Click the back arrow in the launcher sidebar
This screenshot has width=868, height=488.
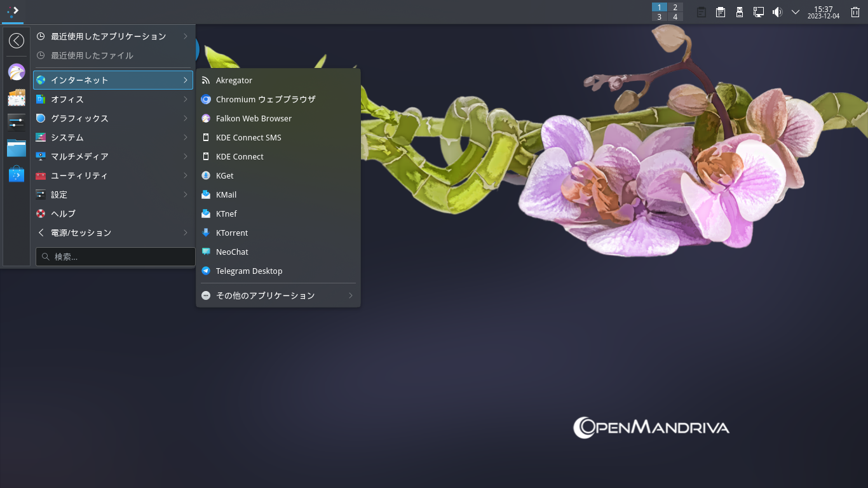[x=17, y=41]
